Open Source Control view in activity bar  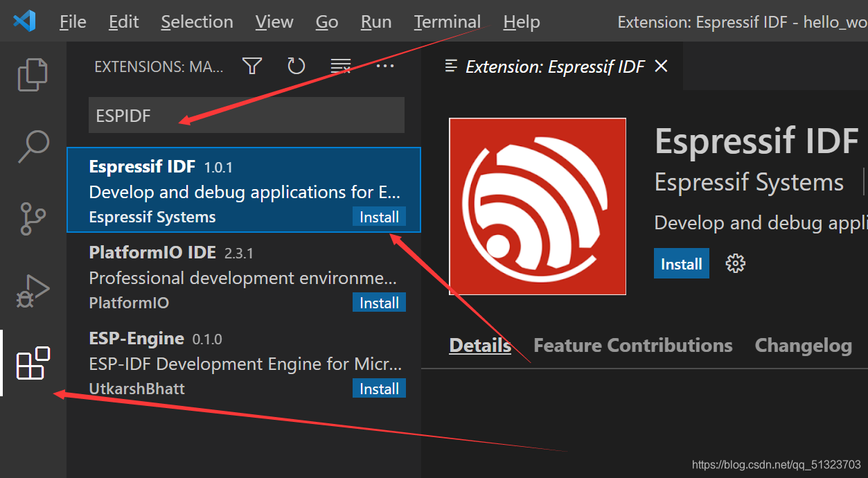[x=33, y=218]
